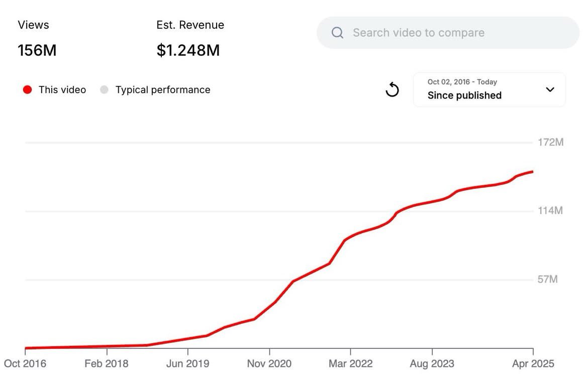Viewport: 588px width, 388px height.
Task: Click the 'Apr 2025' axis label
Action: click(x=534, y=363)
